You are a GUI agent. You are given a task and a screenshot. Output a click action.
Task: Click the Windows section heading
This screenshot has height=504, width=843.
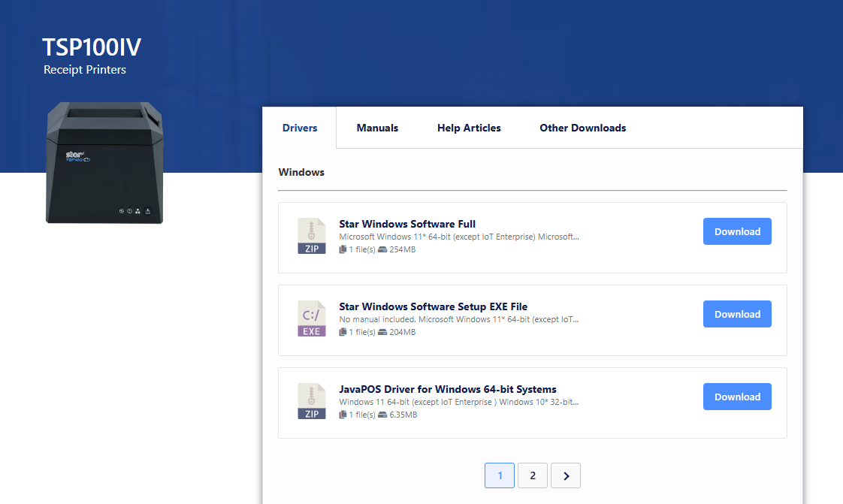click(301, 173)
